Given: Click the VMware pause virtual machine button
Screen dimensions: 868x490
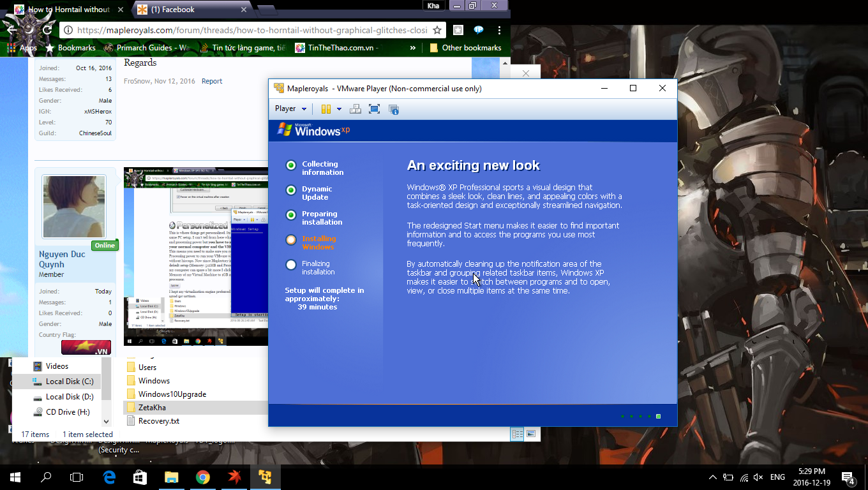Looking at the screenshot, I should click(326, 109).
